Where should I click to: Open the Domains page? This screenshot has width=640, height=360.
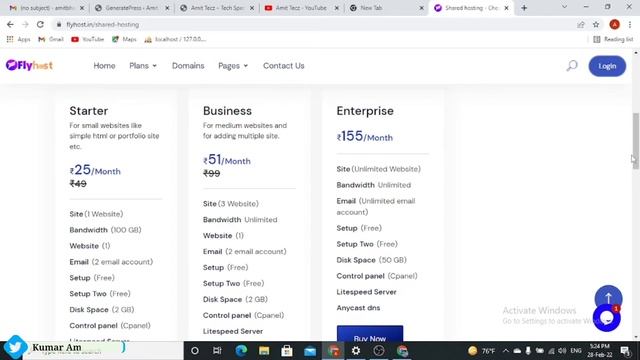(188, 66)
